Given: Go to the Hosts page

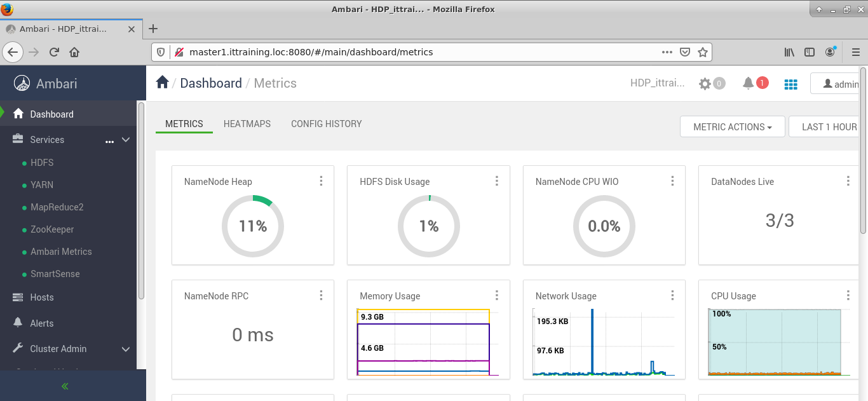Looking at the screenshot, I should (x=42, y=297).
